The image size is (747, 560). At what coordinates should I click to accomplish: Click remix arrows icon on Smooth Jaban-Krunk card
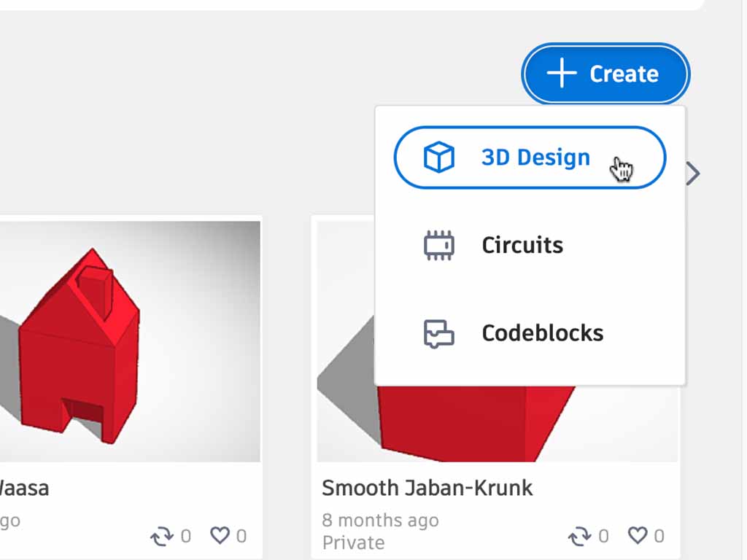click(580, 537)
